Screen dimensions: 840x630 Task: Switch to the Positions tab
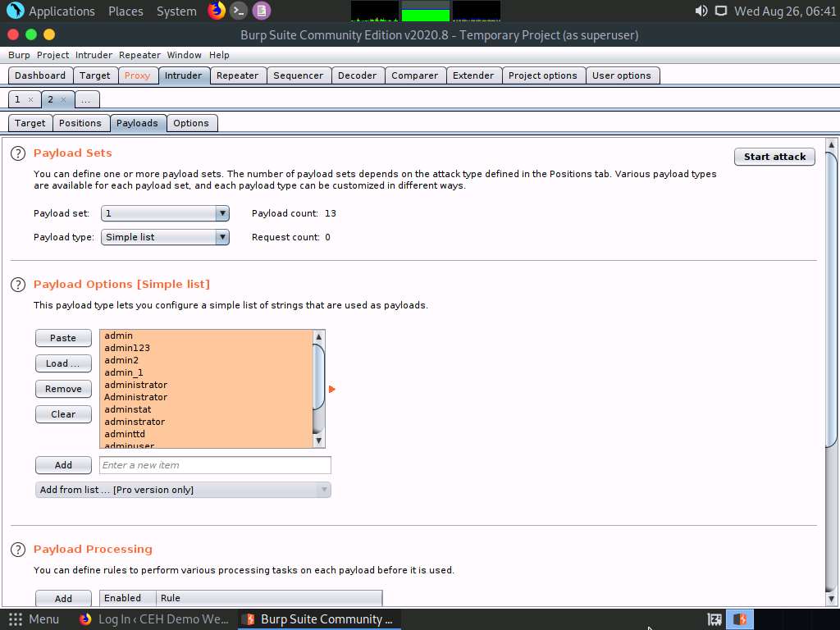80,122
